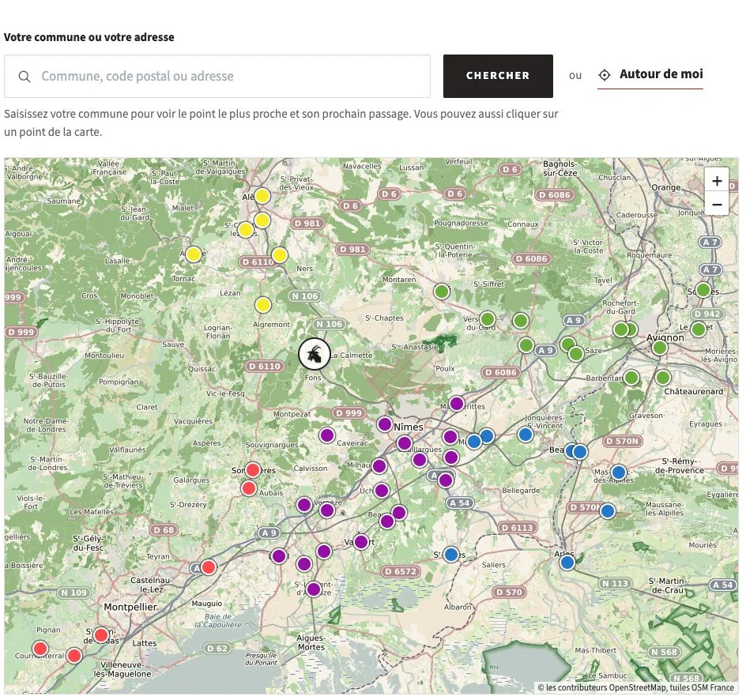Click the Orange city label
Image resolution: width=746 pixels, height=700 pixels.
tap(666, 187)
